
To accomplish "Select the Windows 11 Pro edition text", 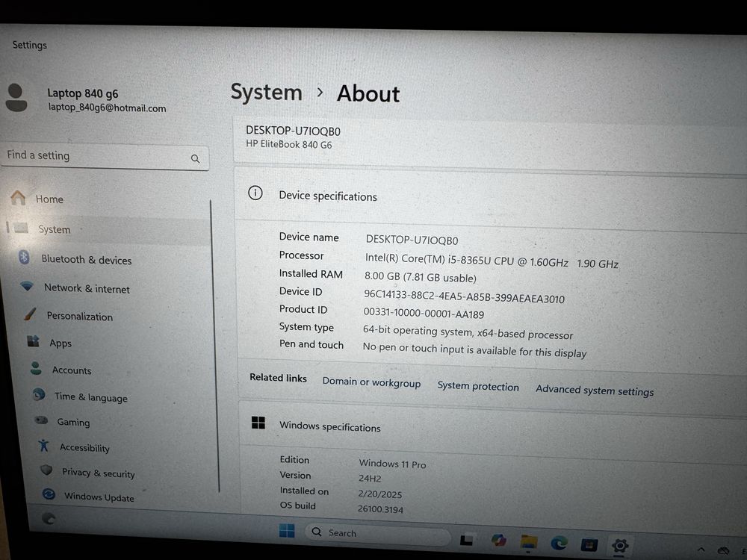I will [x=393, y=464].
